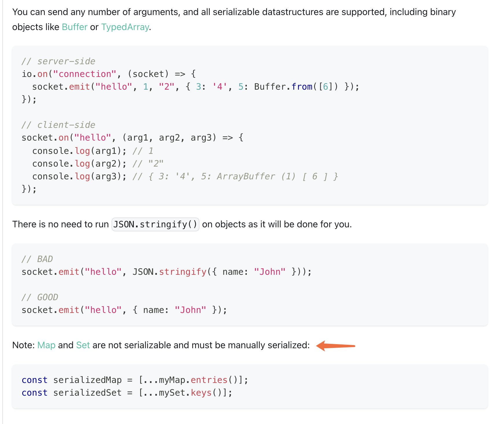Click the socket.on("hello") handler line
The image size is (504, 424).
[133, 138]
